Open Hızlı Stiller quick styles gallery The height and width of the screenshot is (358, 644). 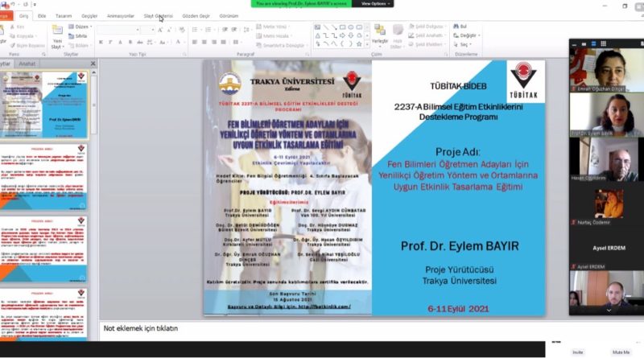coord(397,36)
